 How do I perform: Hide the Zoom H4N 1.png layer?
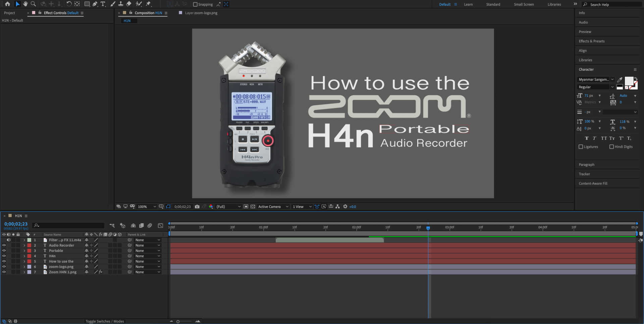[x=4, y=272]
